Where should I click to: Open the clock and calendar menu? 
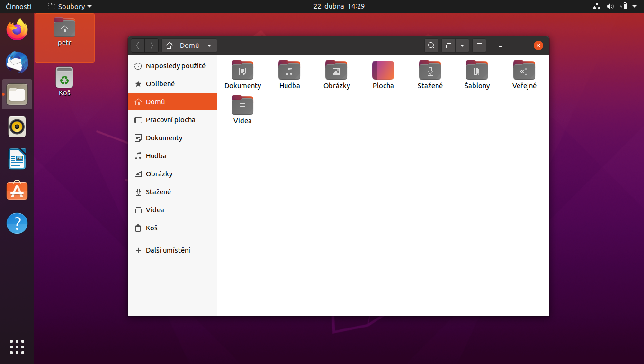click(339, 6)
